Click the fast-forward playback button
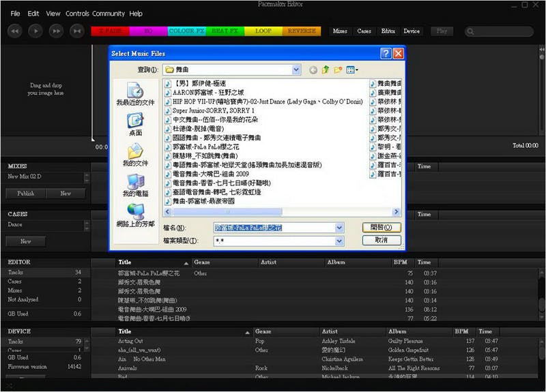The image size is (546, 392). tap(56, 31)
